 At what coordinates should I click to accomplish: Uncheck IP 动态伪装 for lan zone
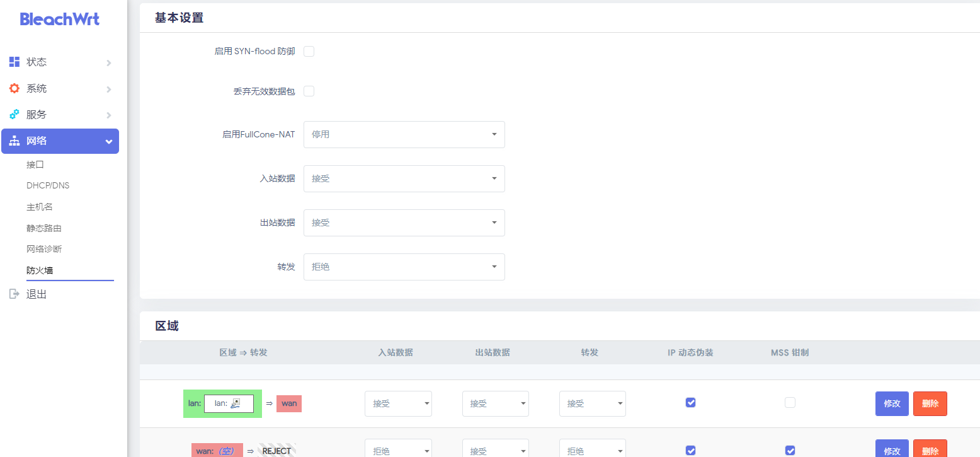690,402
